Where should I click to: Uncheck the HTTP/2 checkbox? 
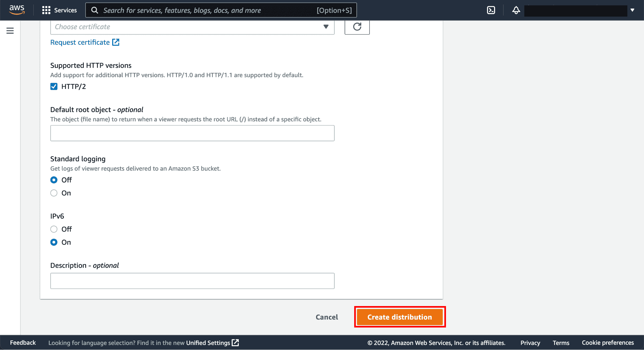pos(54,86)
